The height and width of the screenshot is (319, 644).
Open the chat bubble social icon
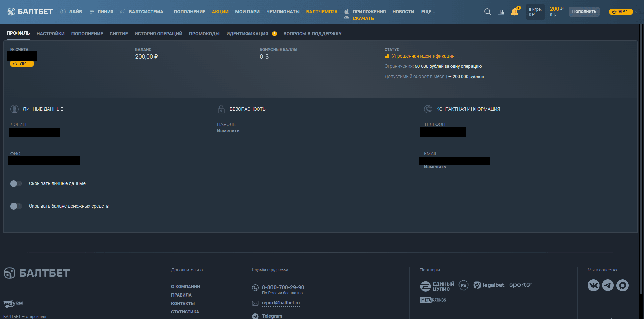623,285
